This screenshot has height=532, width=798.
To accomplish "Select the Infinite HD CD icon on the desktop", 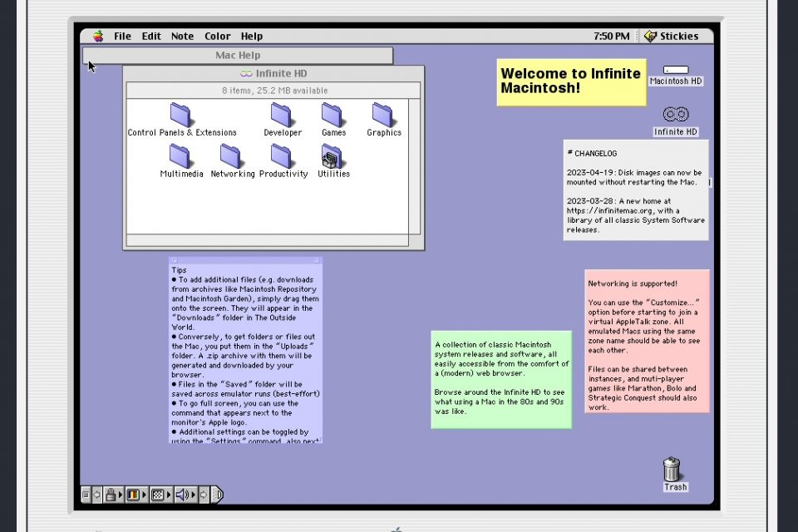I will point(674,113).
